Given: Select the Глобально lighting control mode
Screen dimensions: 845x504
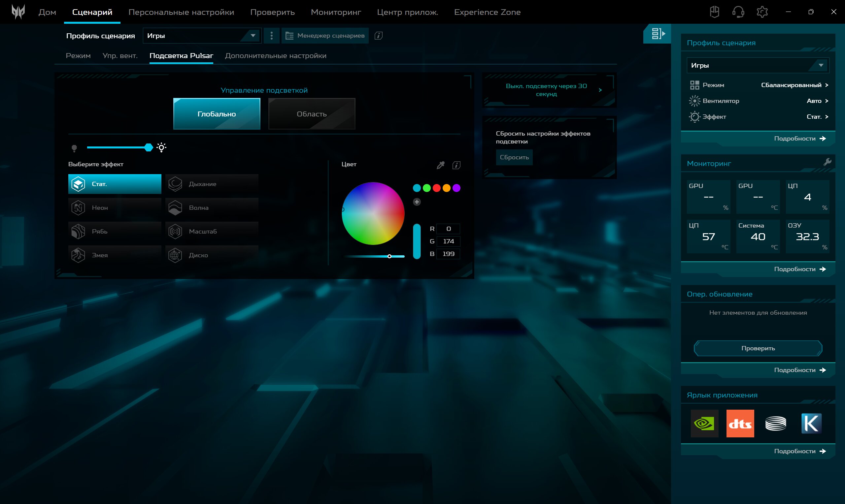Looking at the screenshot, I should (x=217, y=114).
